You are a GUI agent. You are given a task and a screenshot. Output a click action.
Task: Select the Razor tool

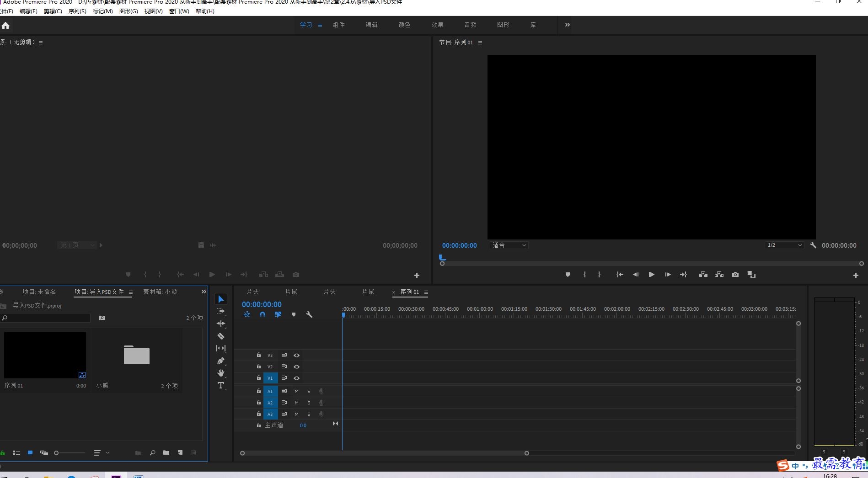221,336
